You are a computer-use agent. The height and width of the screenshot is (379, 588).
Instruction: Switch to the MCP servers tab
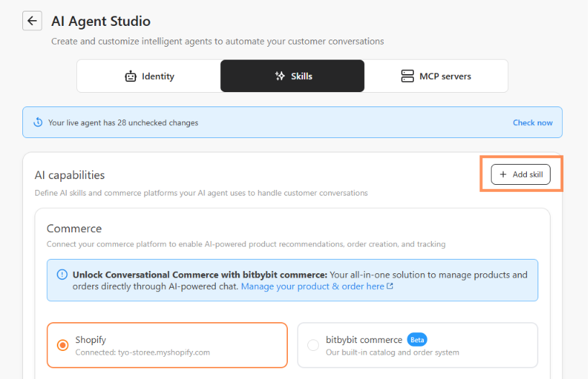coord(435,76)
